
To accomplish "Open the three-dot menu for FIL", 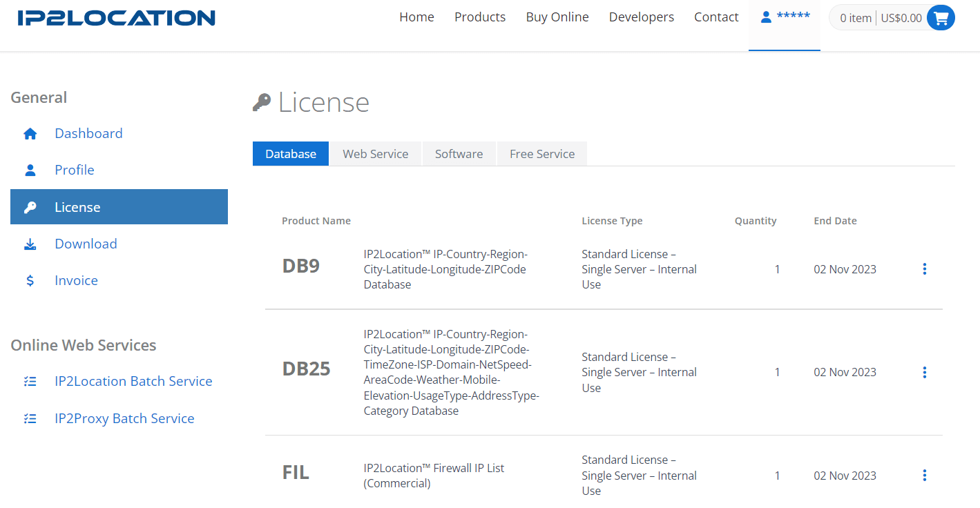I will click(x=925, y=476).
